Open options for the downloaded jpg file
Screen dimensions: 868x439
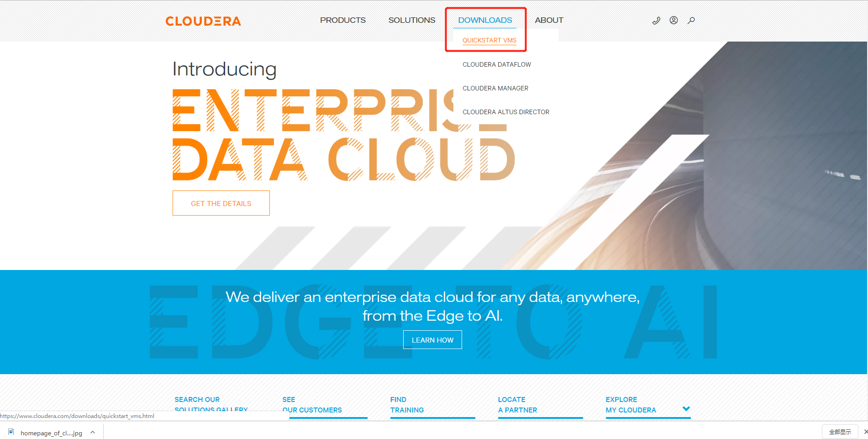93,432
